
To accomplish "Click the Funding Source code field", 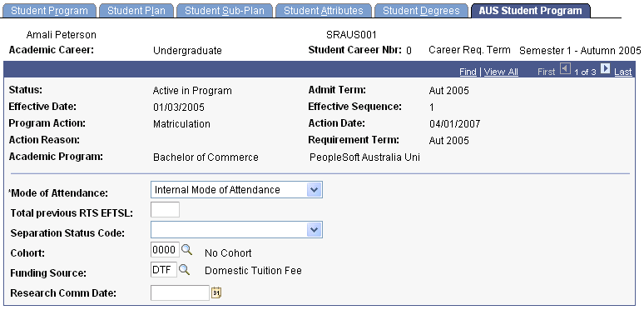I will (x=164, y=270).
